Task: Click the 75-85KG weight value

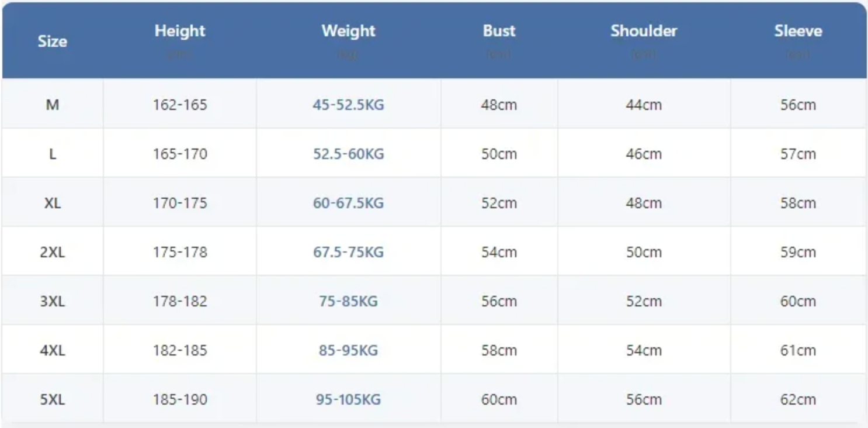Action: tap(348, 302)
